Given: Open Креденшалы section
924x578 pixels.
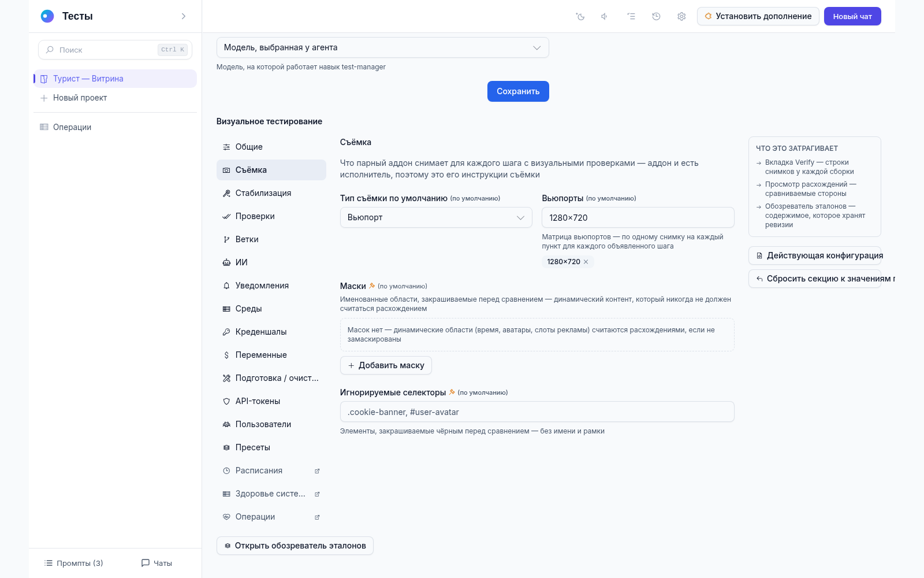Looking at the screenshot, I should pyautogui.click(x=271, y=332).
